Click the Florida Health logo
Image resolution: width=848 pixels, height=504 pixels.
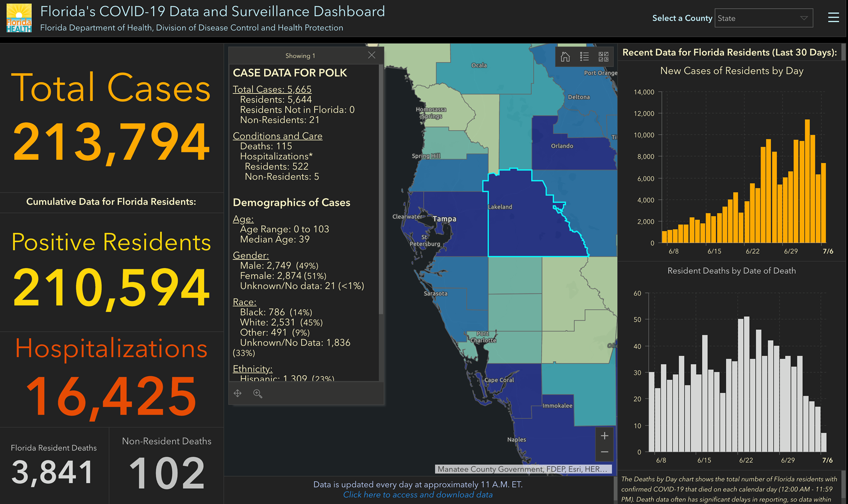(19, 18)
